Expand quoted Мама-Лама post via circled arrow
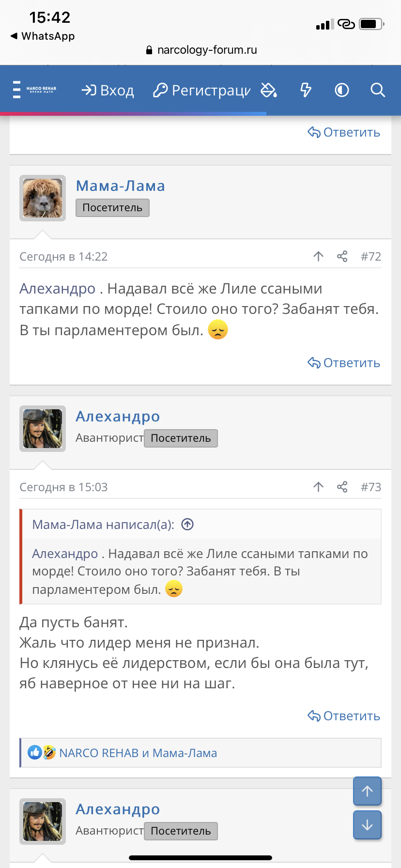Viewport: 401px width, 868px height. pyautogui.click(x=187, y=524)
